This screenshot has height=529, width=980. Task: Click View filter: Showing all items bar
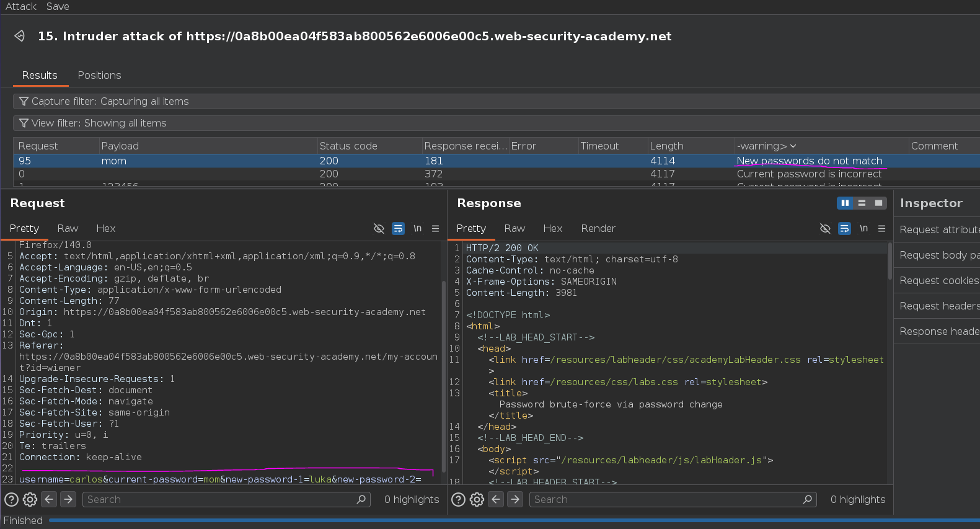(496, 123)
